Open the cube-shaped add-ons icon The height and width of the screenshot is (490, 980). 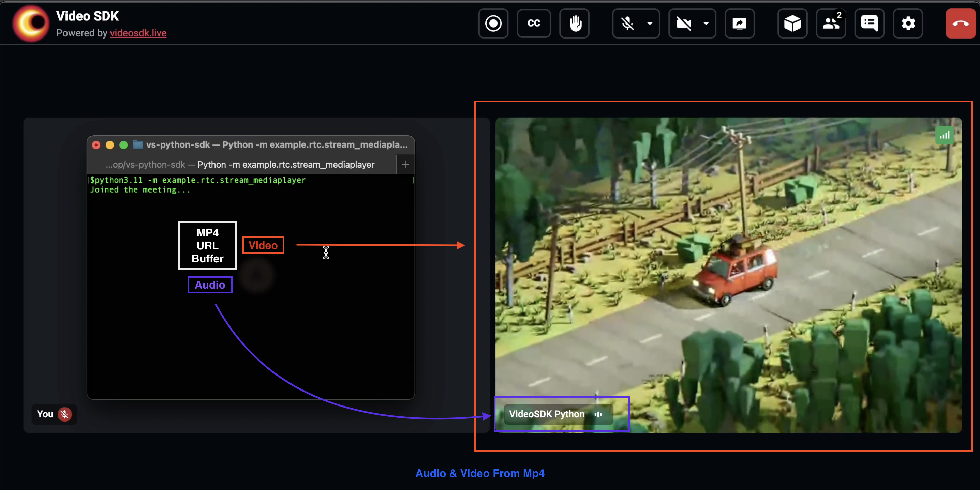point(792,24)
